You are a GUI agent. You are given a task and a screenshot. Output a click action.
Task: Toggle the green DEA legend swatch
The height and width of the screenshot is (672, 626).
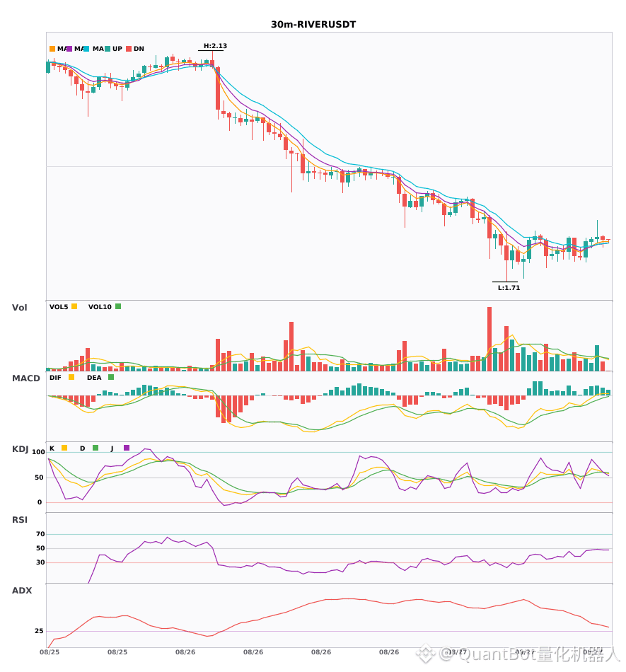[x=111, y=377]
